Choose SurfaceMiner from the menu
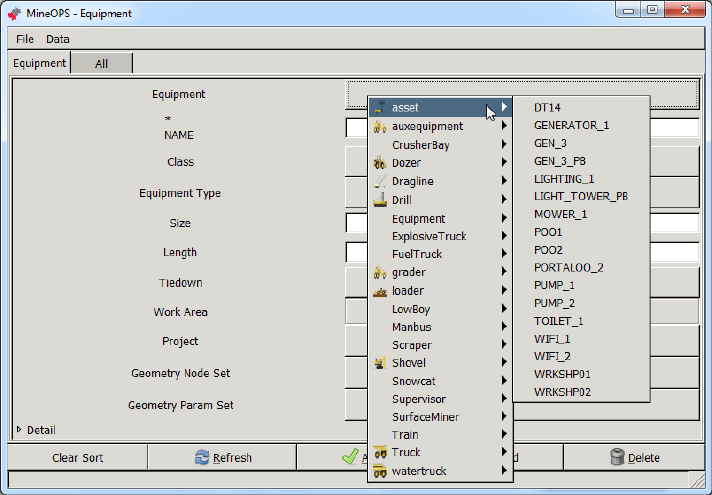Screen dimensions: 712x495 point(440,417)
